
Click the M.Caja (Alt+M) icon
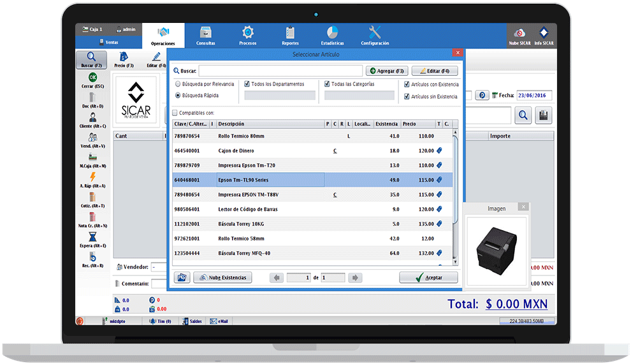[x=92, y=157]
